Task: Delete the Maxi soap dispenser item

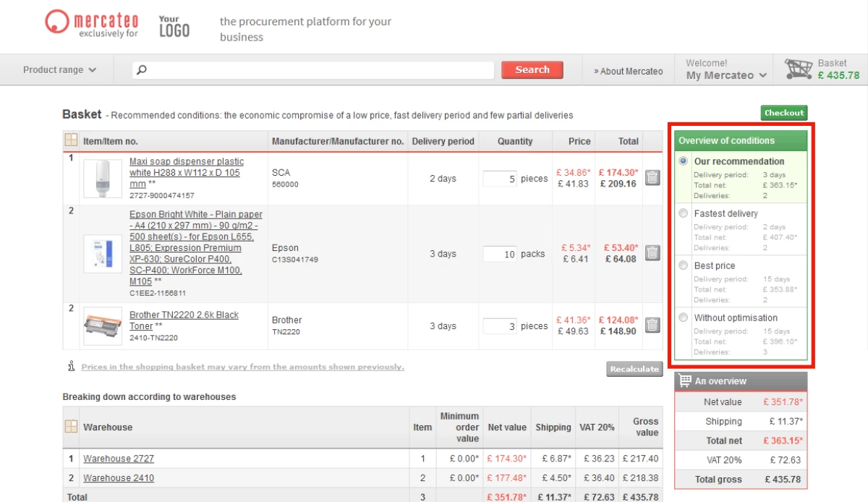Action: 652,178
